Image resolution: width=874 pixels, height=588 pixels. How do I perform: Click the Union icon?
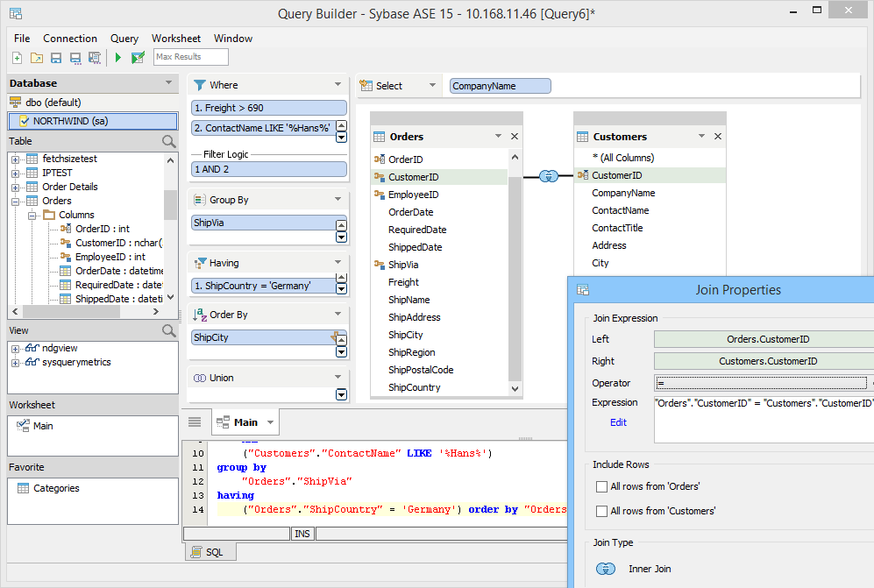pos(199,378)
